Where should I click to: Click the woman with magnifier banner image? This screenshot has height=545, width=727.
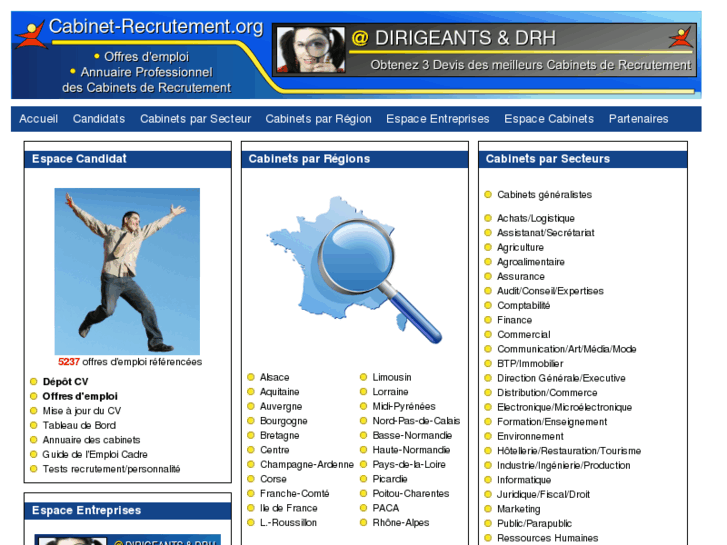(x=310, y=50)
